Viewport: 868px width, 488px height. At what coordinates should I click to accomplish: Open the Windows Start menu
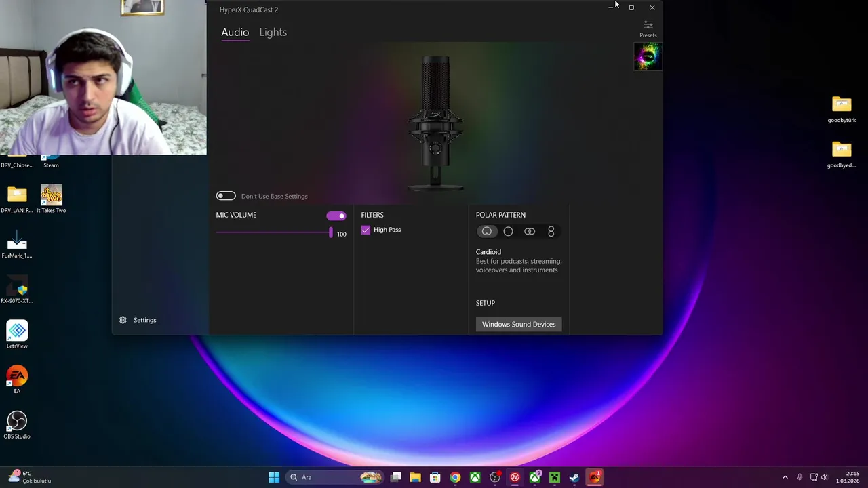coord(274,477)
